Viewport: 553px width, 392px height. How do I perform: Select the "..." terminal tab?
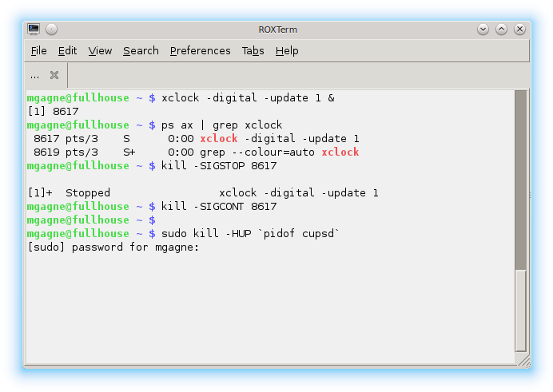tap(35, 75)
